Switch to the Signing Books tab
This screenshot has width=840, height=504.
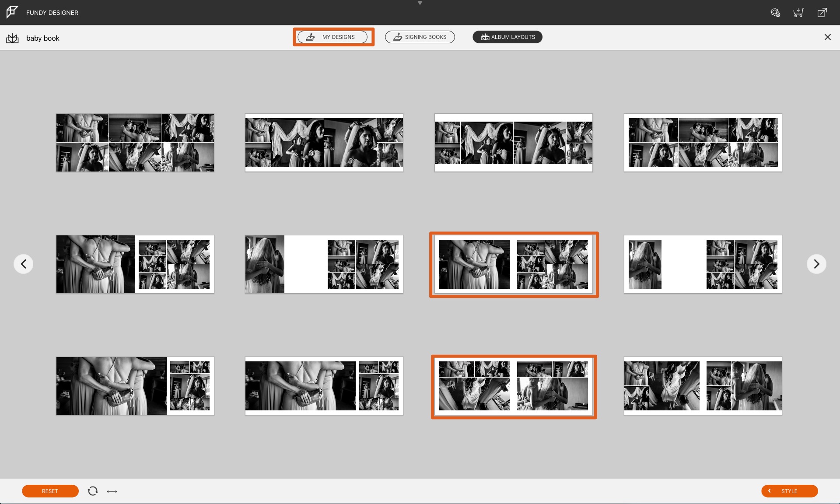pos(420,37)
